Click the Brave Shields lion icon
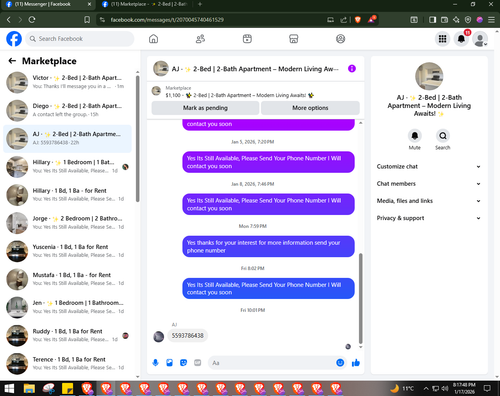500x396 pixels. tap(358, 20)
